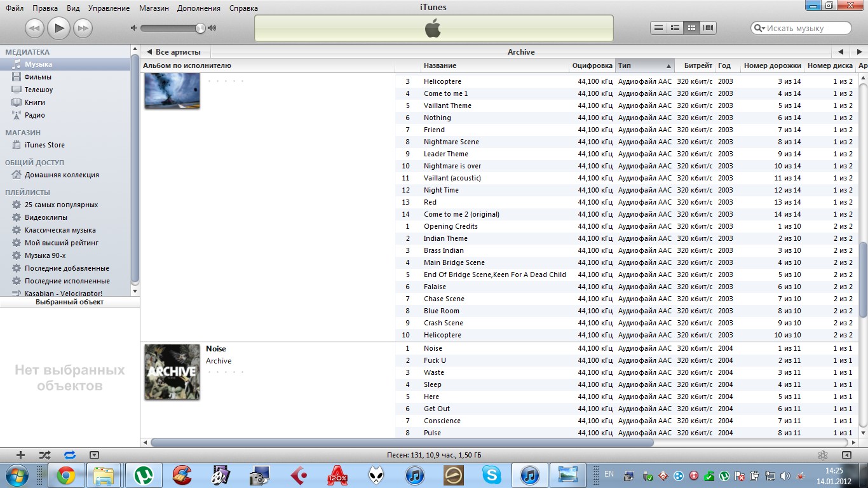Click the 'Альбом по исполнителю' column header

(268, 65)
